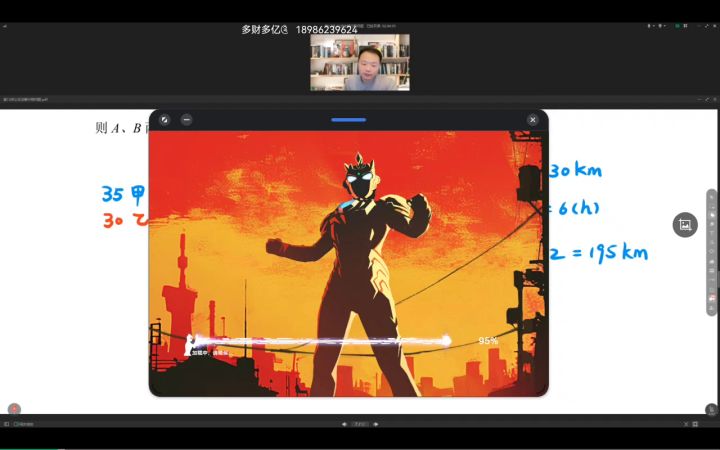Minimize the loading popup with minus button
Image resolution: width=720 pixels, height=450 pixels.
pyautogui.click(x=186, y=120)
